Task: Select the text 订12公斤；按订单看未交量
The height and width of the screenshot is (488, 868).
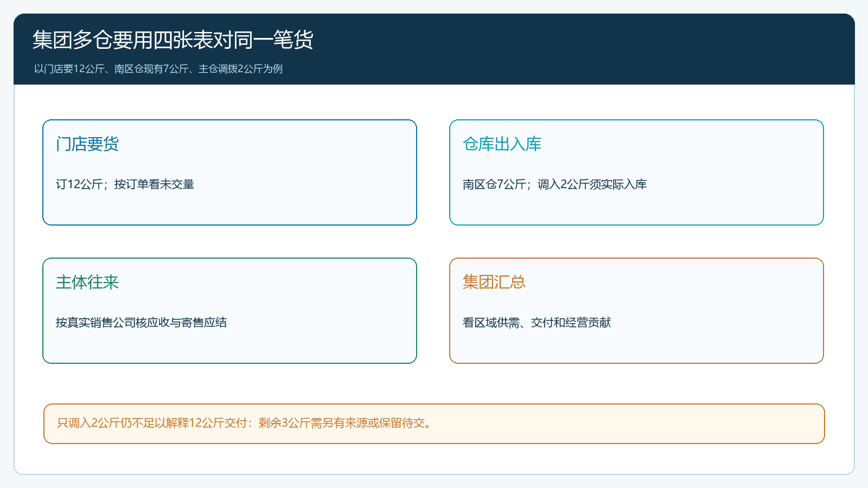Action: click(125, 184)
